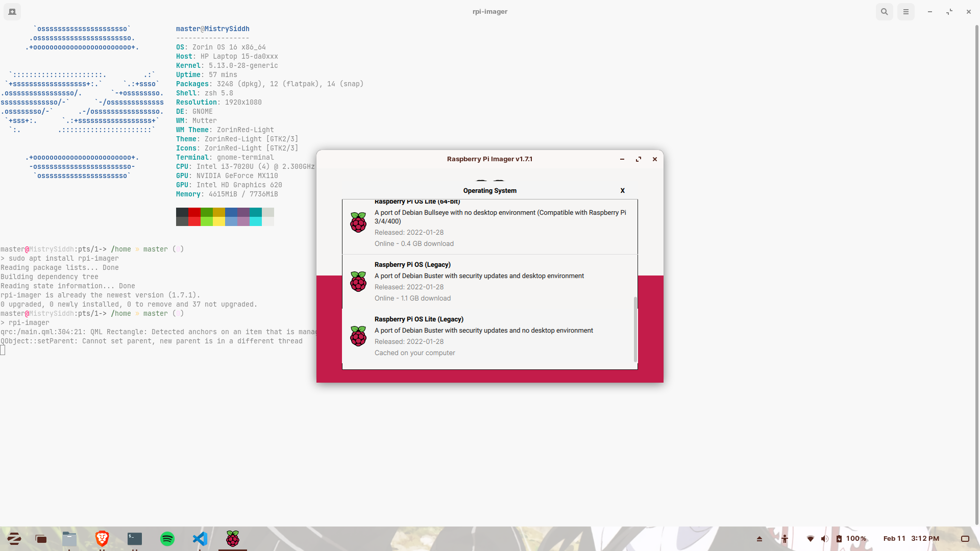The image size is (980, 551).
Task: Switch to Terminal in the taskbar
Action: 135,539
